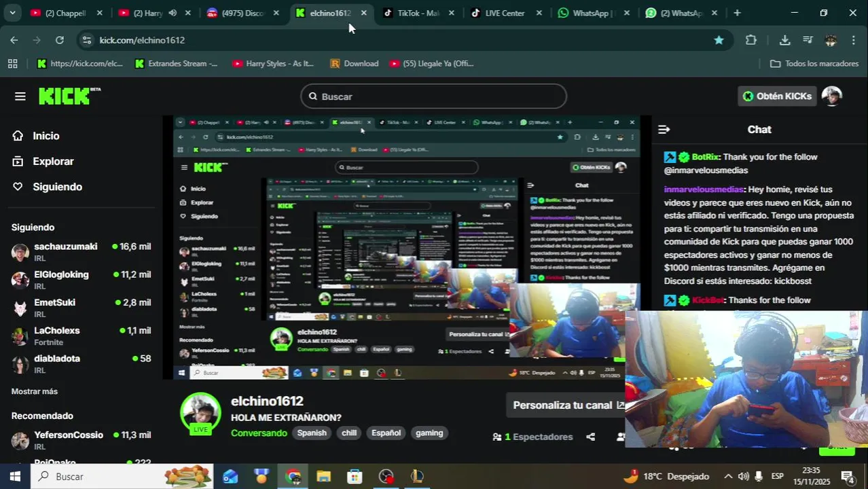868x489 pixels.
Task: Open the Download bookmark
Action: pyautogui.click(x=354, y=63)
